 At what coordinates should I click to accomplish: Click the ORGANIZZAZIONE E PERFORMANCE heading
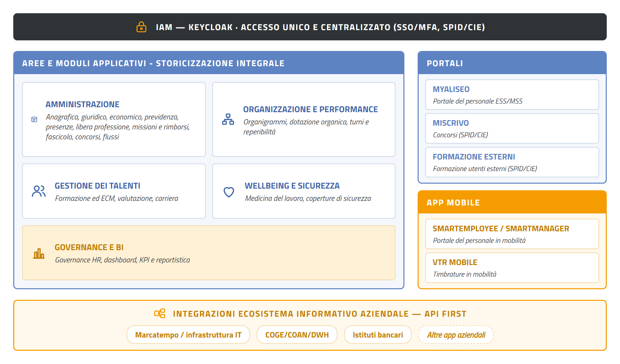point(310,109)
